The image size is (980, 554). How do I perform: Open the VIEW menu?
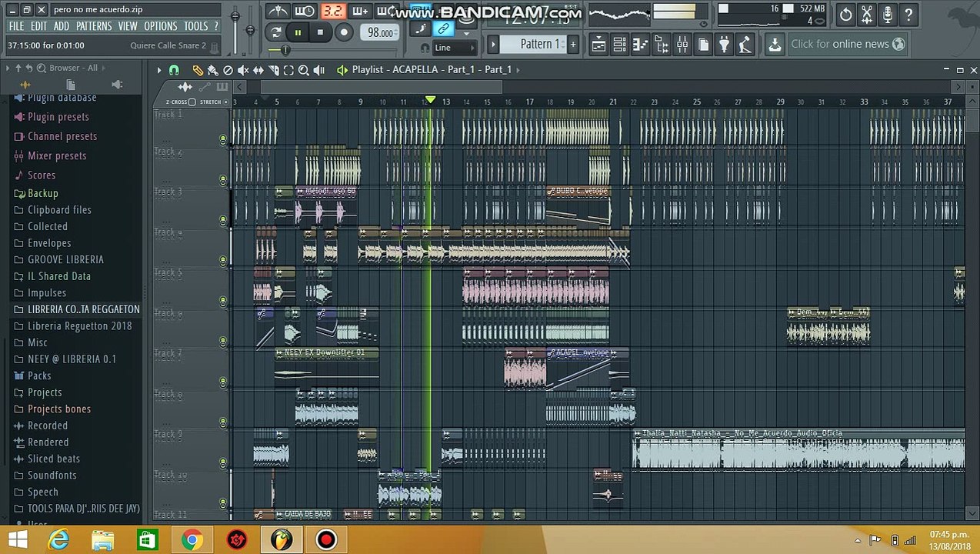click(128, 26)
